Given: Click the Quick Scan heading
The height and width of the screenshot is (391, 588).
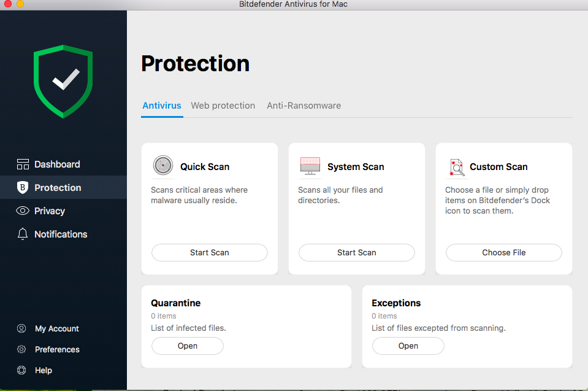Looking at the screenshot, I should (205, 166).
